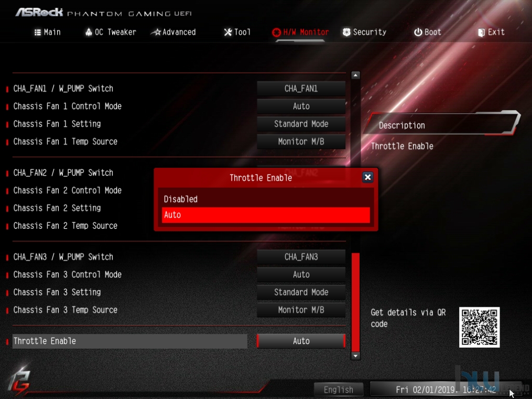Open the Boot tab
Screen dimensions: 532x399
click(x=428, y=32)
